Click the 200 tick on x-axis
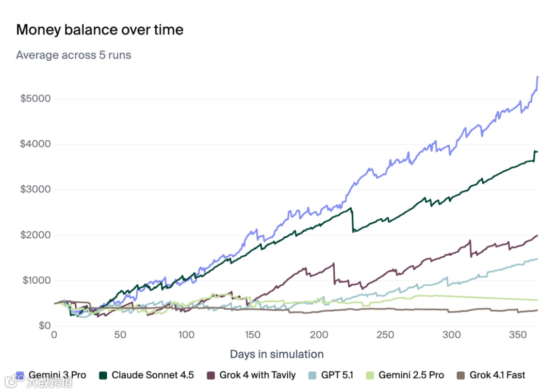557x392 pixels. point(319,335)
